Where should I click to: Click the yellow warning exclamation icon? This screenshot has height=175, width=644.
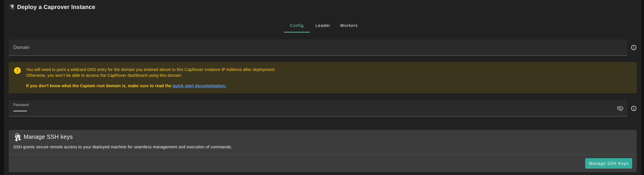click(x=17, y=70)
